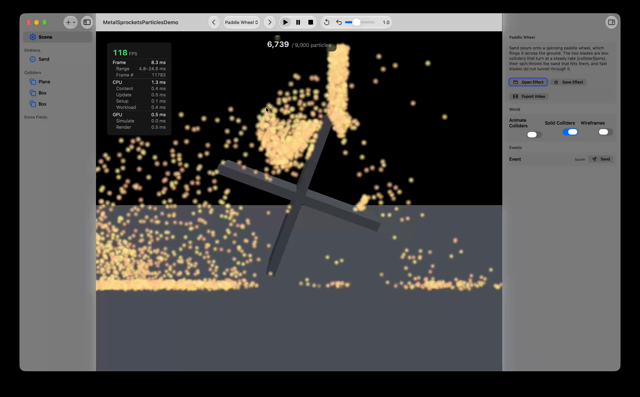The height and width of the screenshot is (397, 640).
Task: Click the GPU 0.5 ms row
Action: pyautogui.click(x=139, y=115)
